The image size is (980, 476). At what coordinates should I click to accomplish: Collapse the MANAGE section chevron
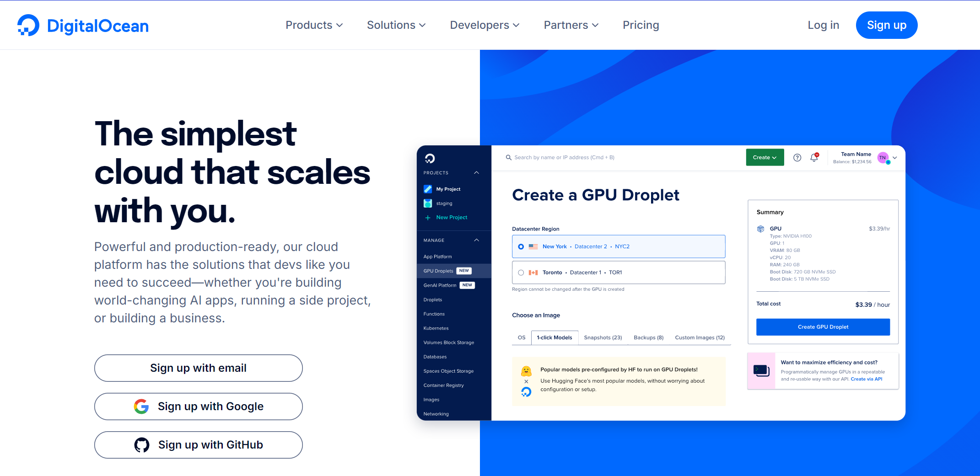pyautogui.click(x=476, y=240)
